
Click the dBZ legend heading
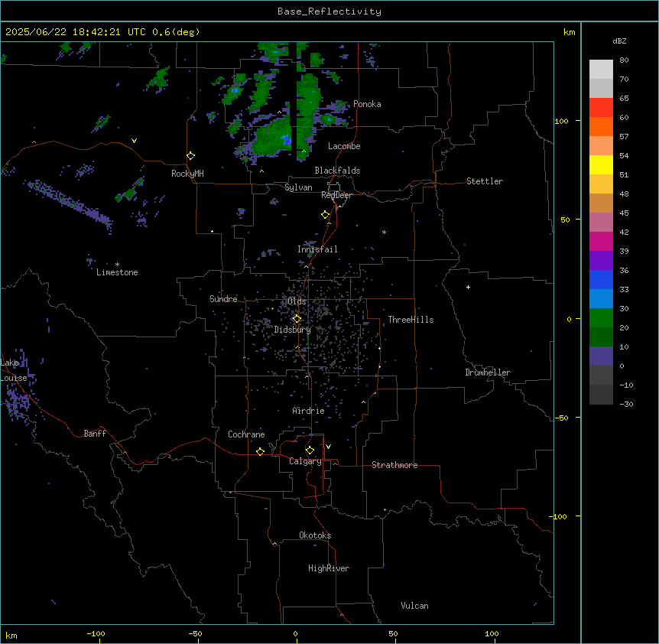pyautogui.click(x=619, y=41)
